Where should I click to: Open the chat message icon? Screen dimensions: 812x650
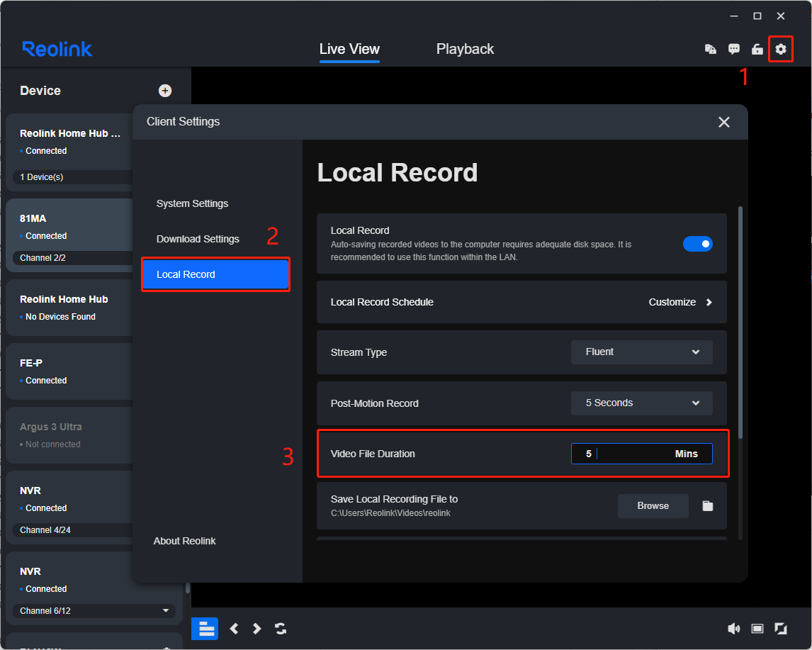click(734, 49)
